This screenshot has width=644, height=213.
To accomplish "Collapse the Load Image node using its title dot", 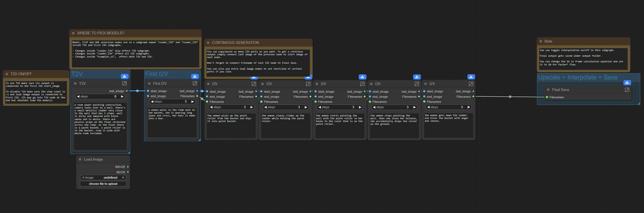I will pos(80,159).
